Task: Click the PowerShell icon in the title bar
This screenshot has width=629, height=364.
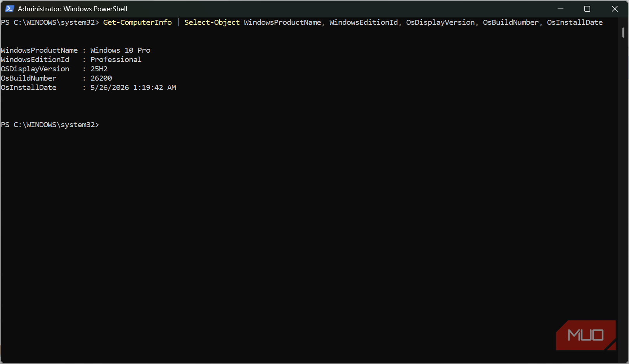Action: point(9,9)
